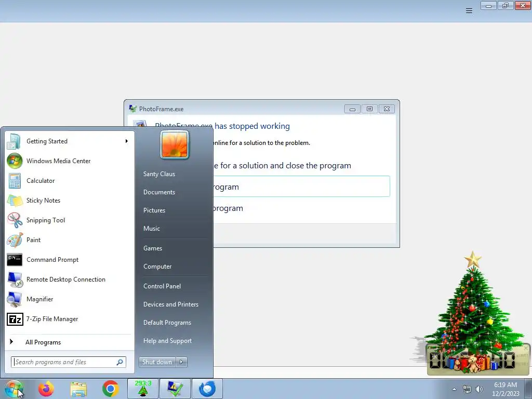
Task: Open the Thunderbird taskbar button
Action: 207,389
